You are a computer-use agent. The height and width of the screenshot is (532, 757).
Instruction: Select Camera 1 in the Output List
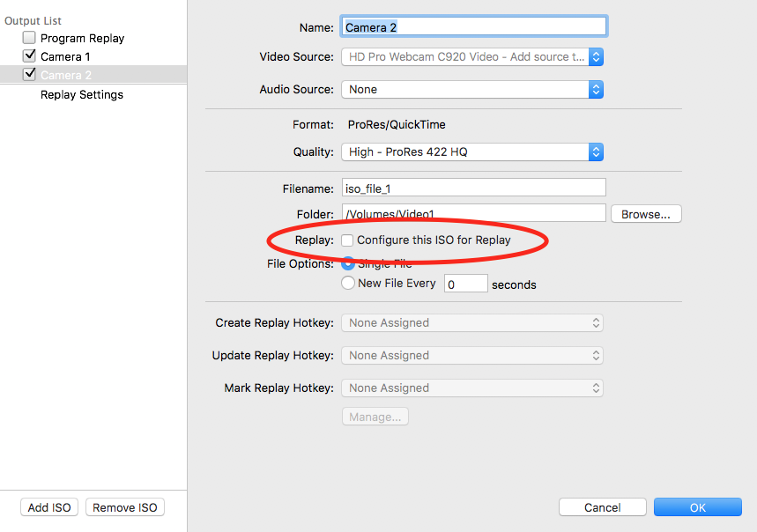tap(66, 56)
